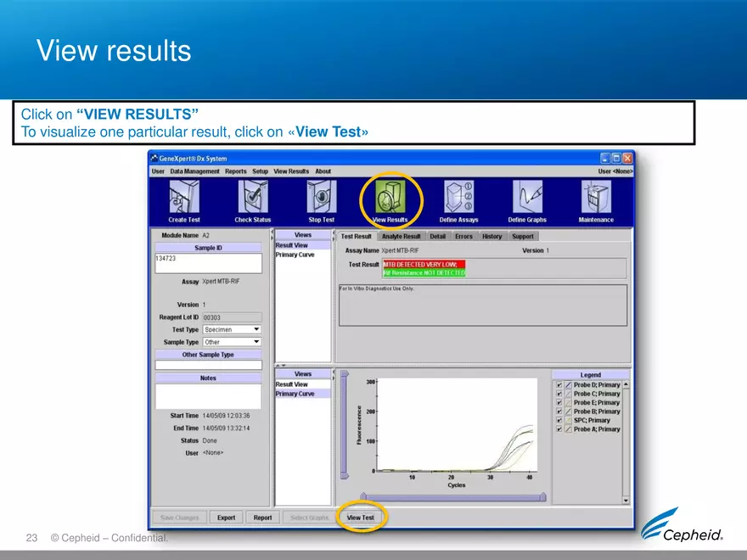The image size is (747, 560).
Task: Click the GeneXpert Dx System title bar icon
Action: [x=154, y=158]
